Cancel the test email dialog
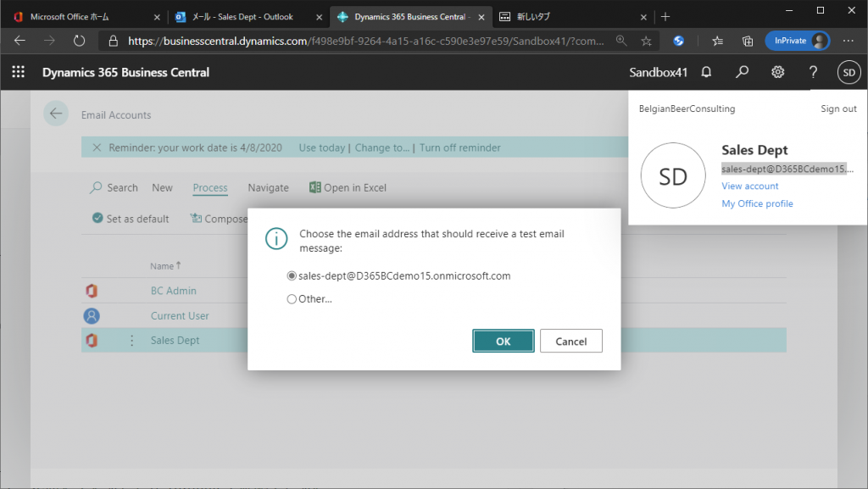 pos(570,341)
